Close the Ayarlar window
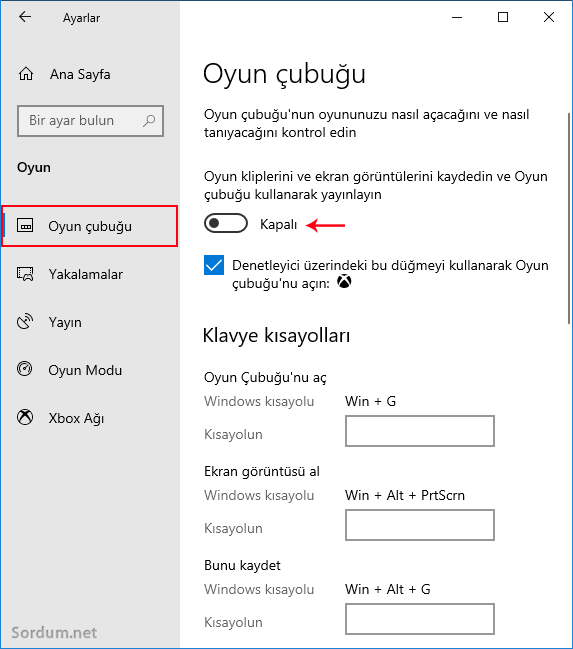 [x=549, y=17]
